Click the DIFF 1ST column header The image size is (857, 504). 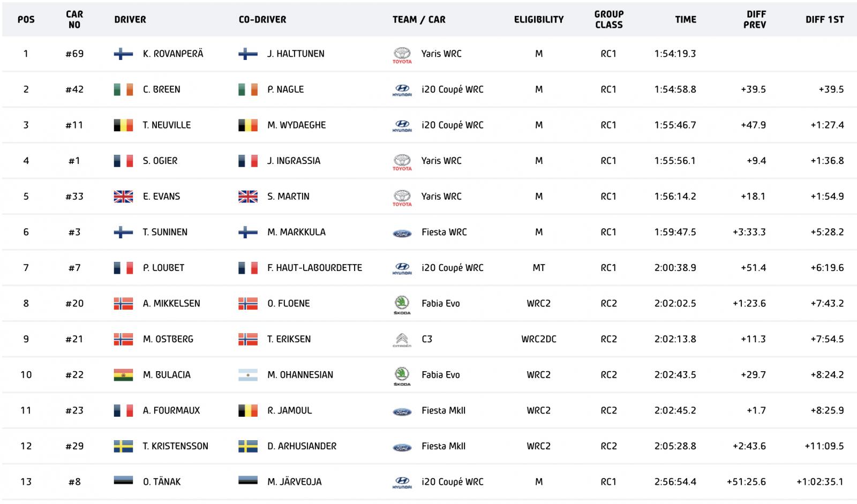pos(824,20)
